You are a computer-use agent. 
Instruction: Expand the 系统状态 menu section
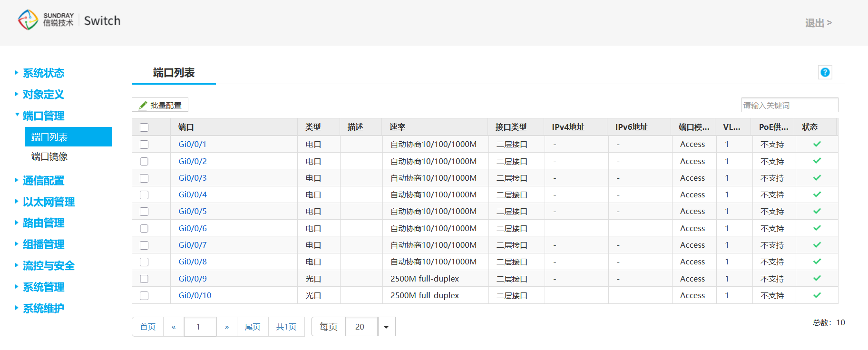(x=43, y=73)
